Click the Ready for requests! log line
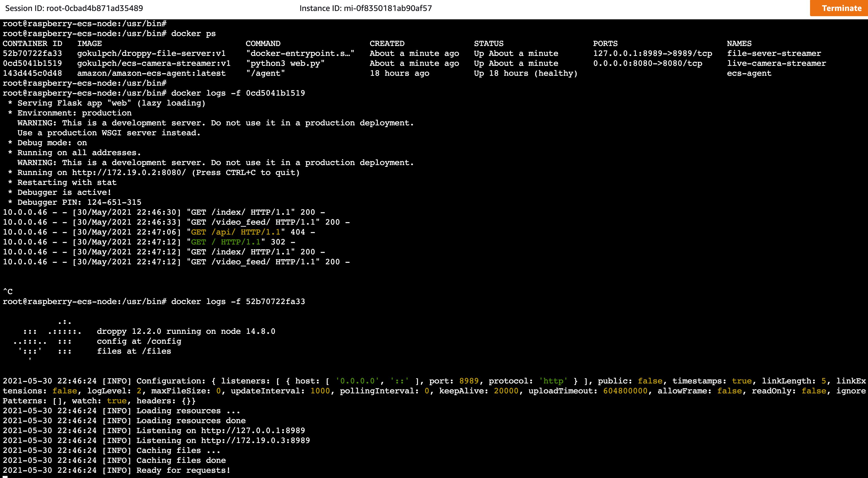 183,470
